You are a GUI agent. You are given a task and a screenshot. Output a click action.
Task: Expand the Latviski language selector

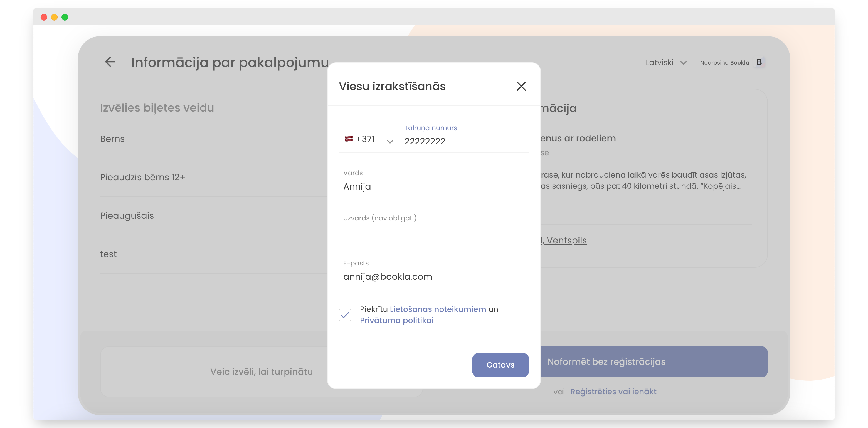pyautogui.click(x=659, y=63)
